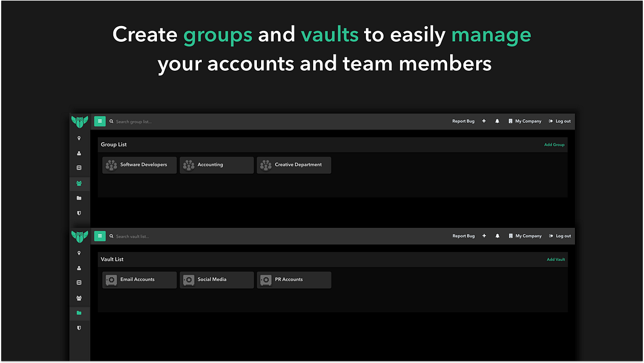Image resolution: width=644 pixels, height=363 pixels.
Task: Open the My Company dropdown
Action: click(x=525, y=121)
